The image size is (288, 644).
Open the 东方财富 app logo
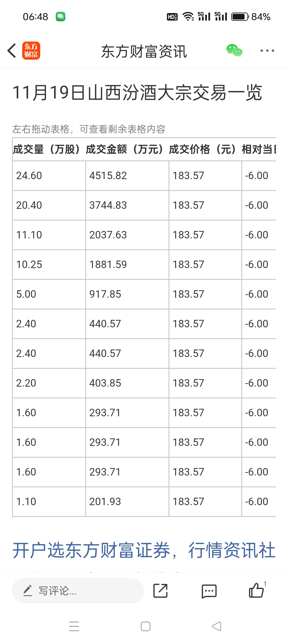pos(31,50)
